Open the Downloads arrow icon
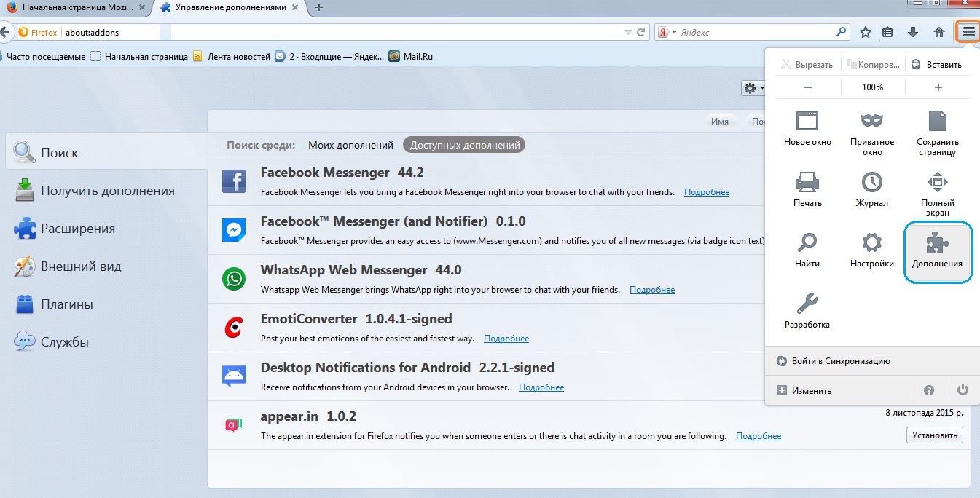Screen dimensions: 980x498 [913, 32]
